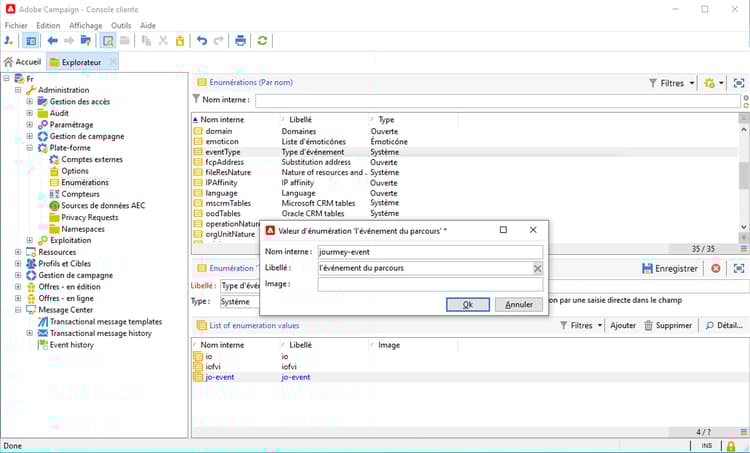The image size is (750, 453).
Task: Click the undo arrow icon
Action: [202, 41]
